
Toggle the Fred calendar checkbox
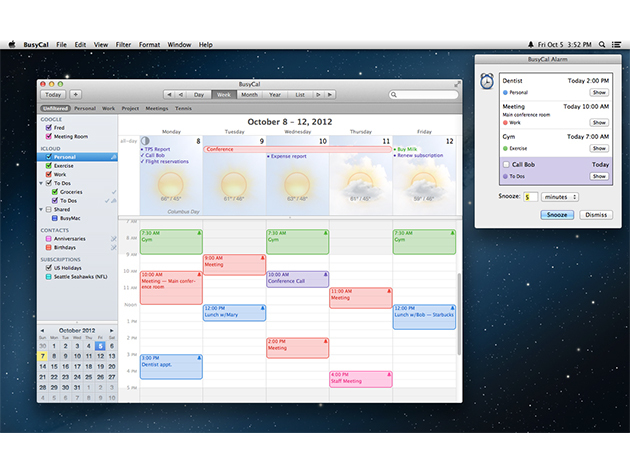[49, 127]
